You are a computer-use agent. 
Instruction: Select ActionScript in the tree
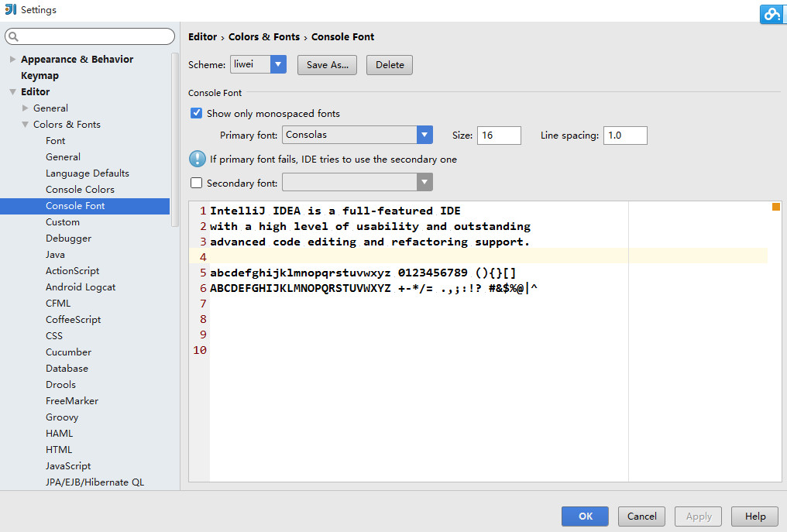[72, 270]
